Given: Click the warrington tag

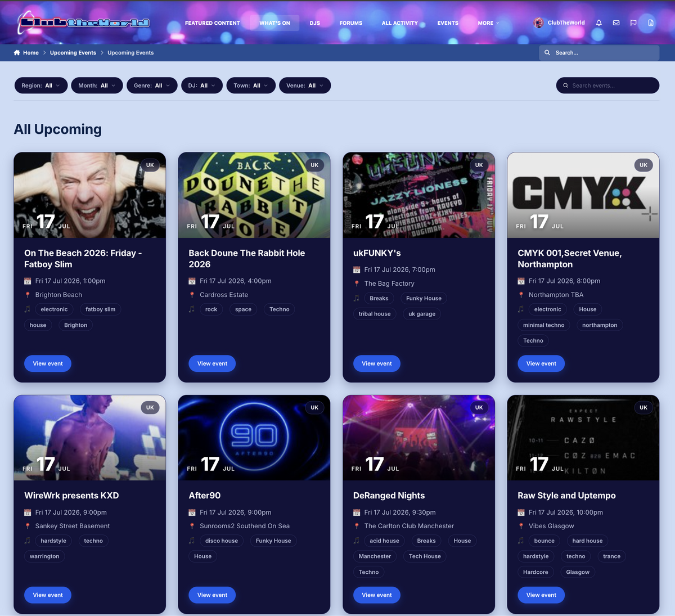Looking at the screenshot, I should tap(44, 556).
